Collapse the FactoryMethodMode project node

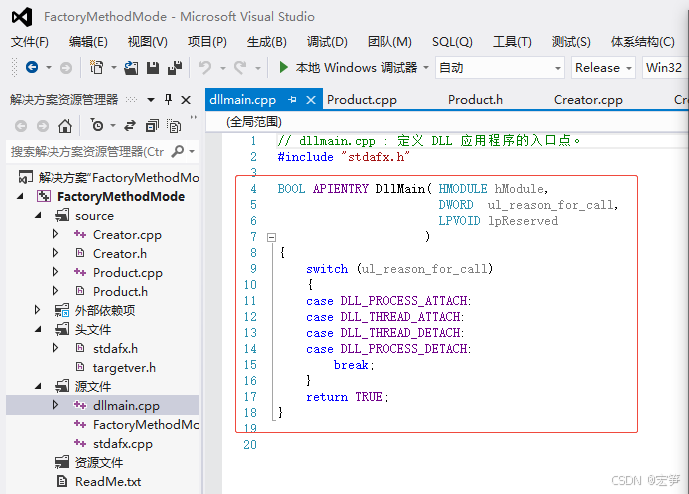pos(20,196)
